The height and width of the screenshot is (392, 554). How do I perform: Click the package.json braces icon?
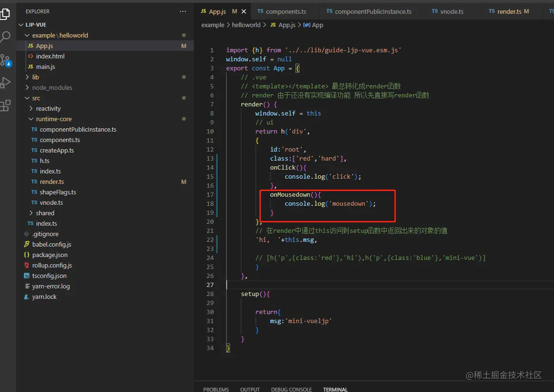pyautogui.click(x=27, y=255)
